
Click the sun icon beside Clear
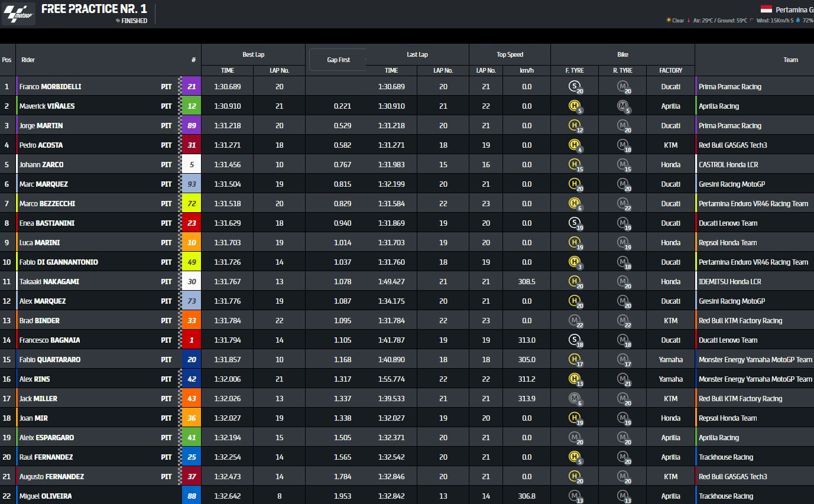pos(669,20)
